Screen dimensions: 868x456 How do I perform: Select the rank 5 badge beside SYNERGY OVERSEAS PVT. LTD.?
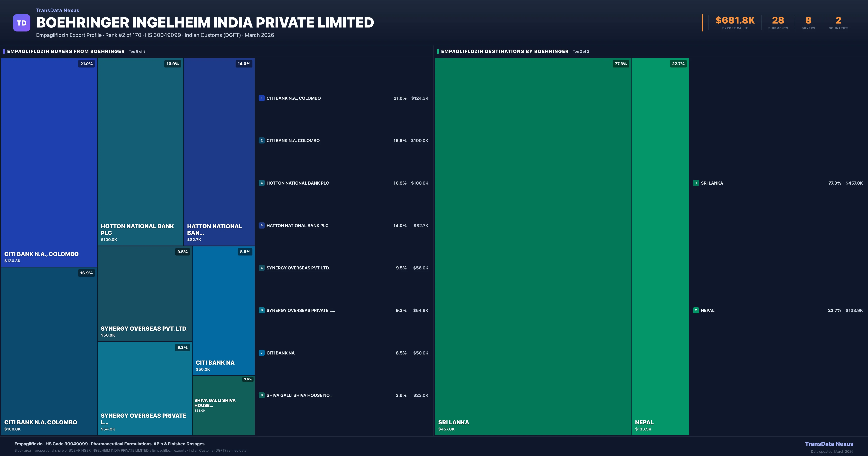[262, 268]
